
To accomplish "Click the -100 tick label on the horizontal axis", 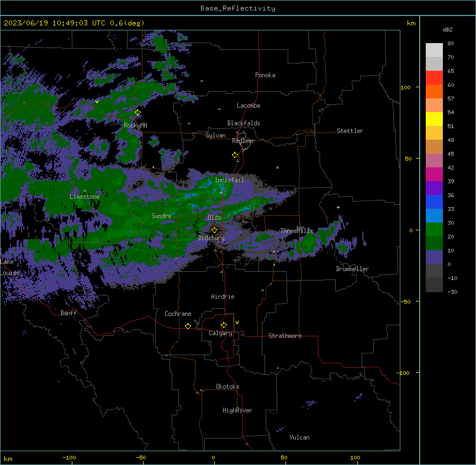I will pyautogui.click(x=69, y=457).
